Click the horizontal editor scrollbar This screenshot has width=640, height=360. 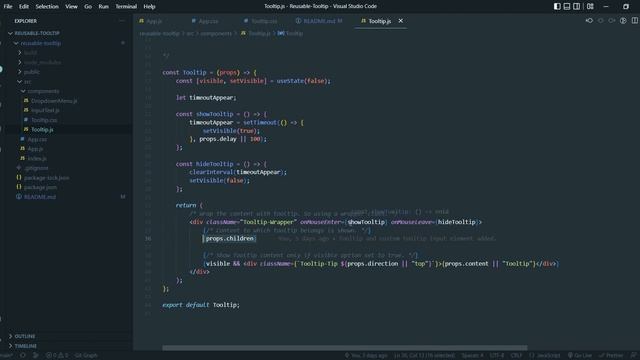[344, 348]
